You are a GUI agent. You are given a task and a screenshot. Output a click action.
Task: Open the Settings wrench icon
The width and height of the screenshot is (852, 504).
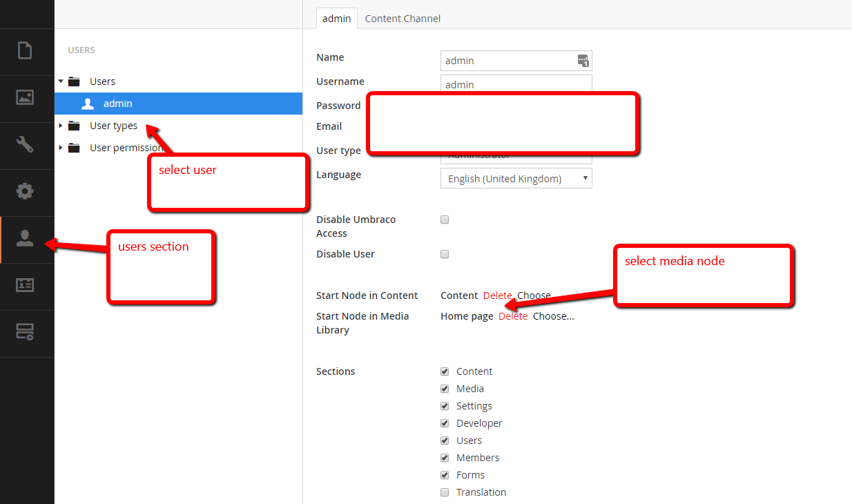25,145
